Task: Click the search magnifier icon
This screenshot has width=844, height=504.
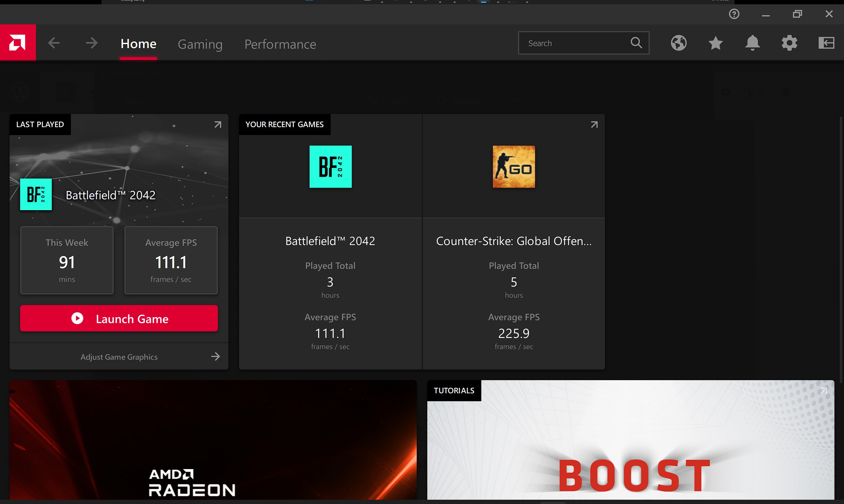Action: [x=636, y=43]
